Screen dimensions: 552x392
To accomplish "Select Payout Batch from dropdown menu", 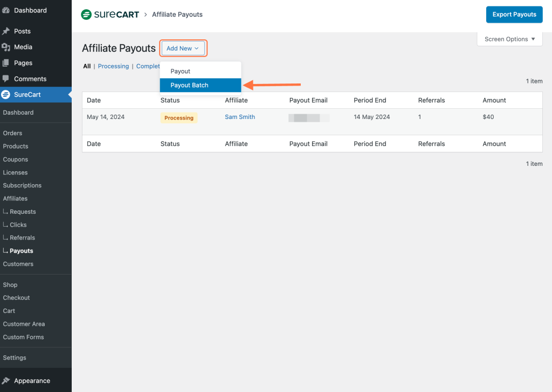I will click(189, 85).
